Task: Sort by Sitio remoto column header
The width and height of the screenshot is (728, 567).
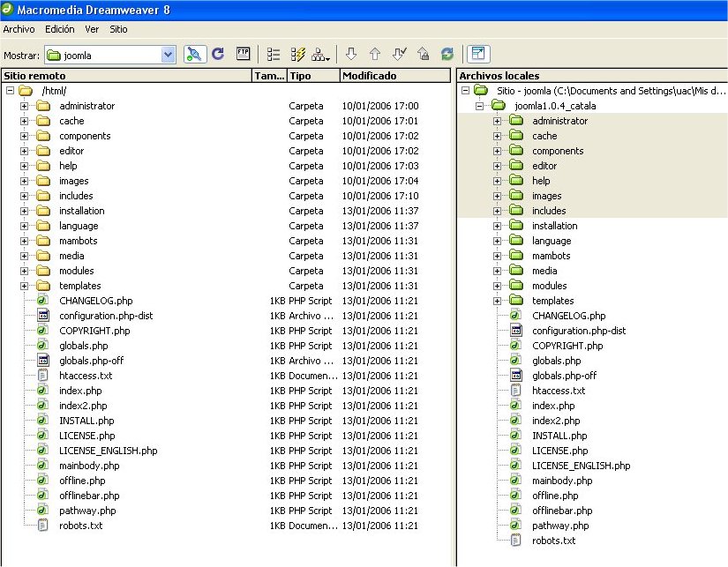Action: point(126,76)
